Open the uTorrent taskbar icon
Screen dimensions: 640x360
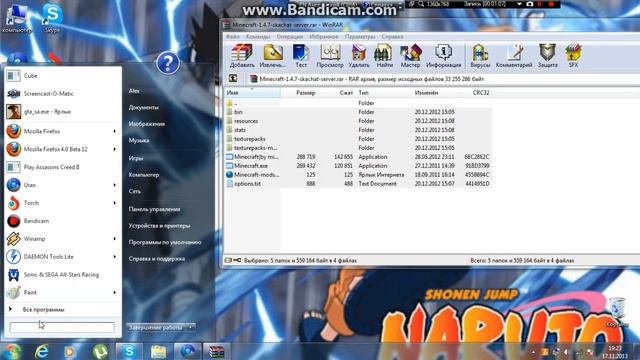point(100,351)
